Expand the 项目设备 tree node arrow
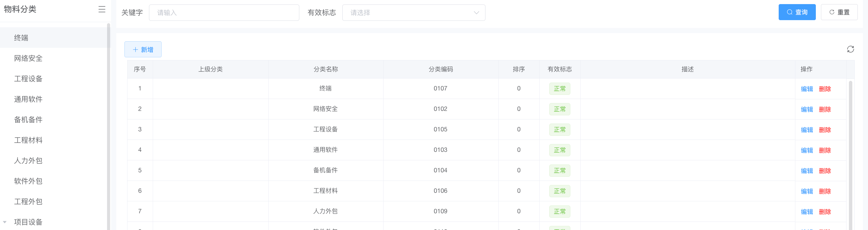This screenshot has height=230, width=868. (5, 222)
